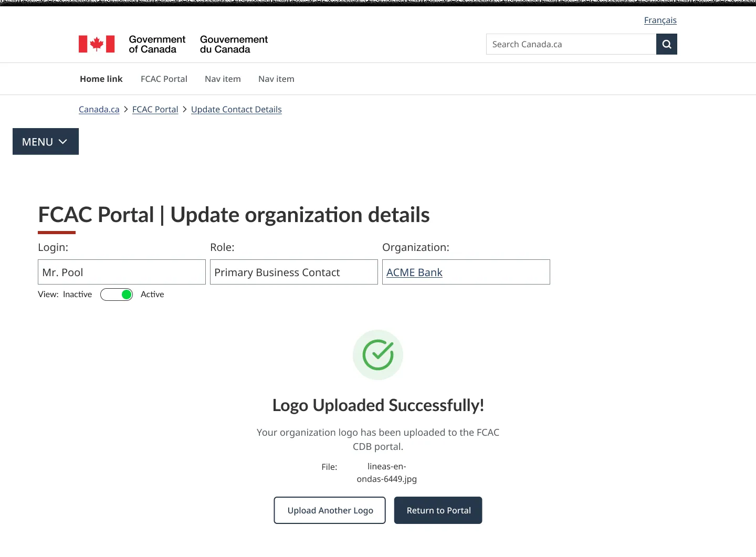This screenshot has height=557, width=756.
Task: Click the Logo Uploaded Successfully! heading
Action: [378, 405]
